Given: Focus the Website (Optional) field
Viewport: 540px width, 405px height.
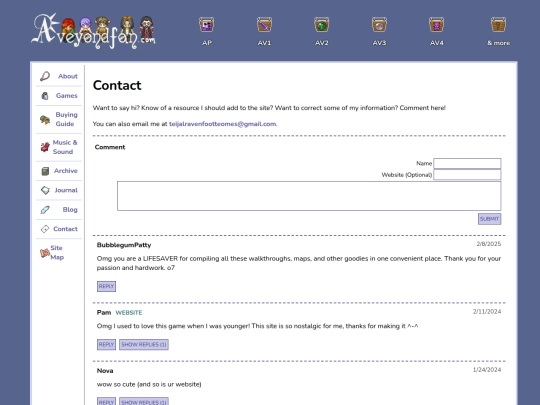Looking at the screenshot, I should click(467, 175).
